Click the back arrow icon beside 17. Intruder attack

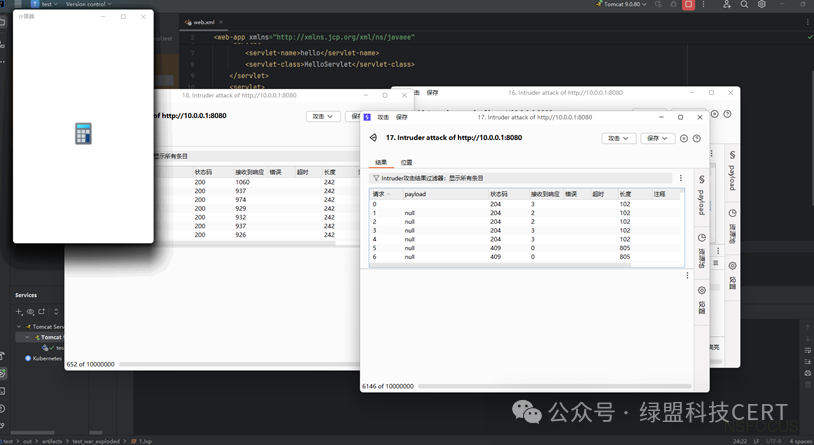click(373, 138)
